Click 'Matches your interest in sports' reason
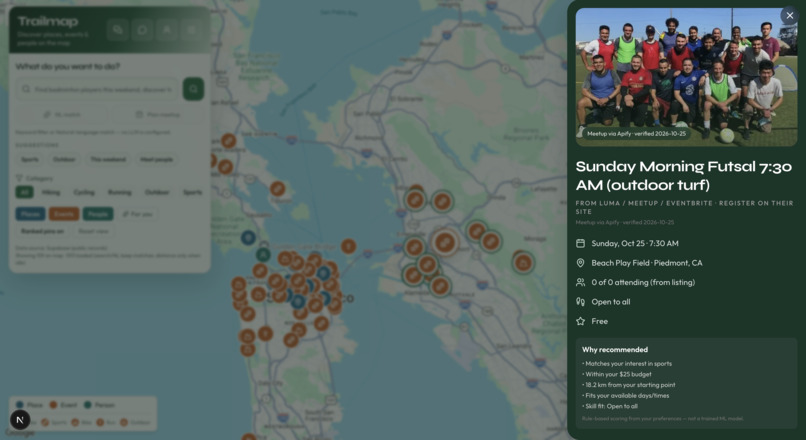 [627, 363]
